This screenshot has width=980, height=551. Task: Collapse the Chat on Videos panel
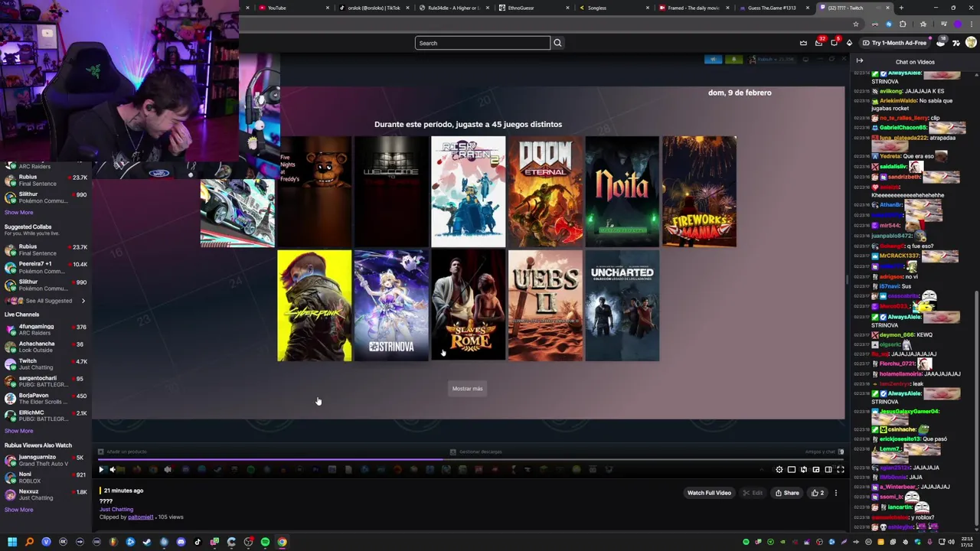click(860, 61)
